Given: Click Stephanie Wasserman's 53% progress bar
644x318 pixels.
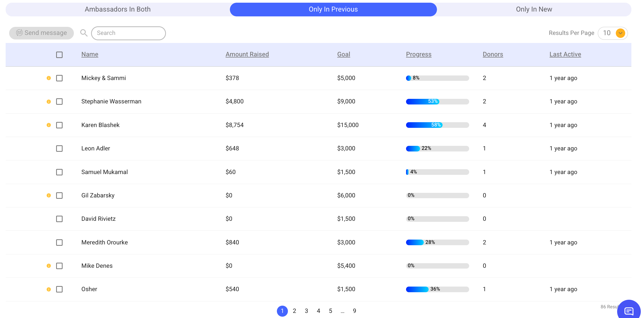Looking at the screenshot, I should pyautogui.click(x=437, y=102).
